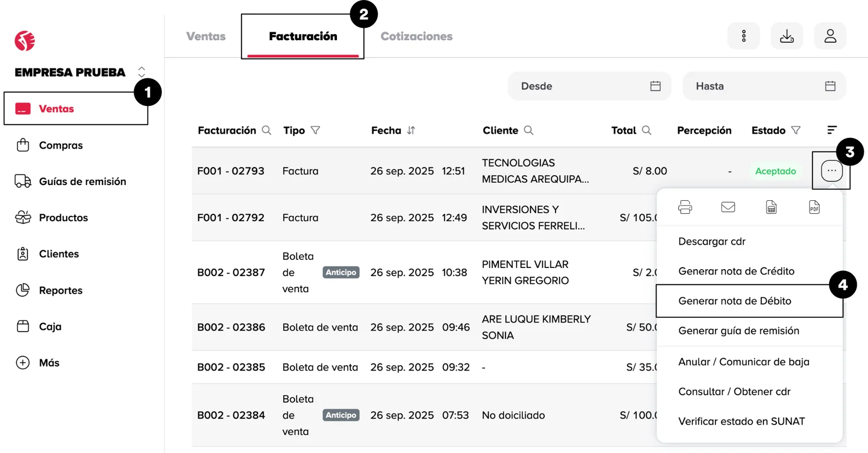Viewport: 868px width, 453px height.
Task: Download the PDF file icon
Action: (x=814, y=207)
